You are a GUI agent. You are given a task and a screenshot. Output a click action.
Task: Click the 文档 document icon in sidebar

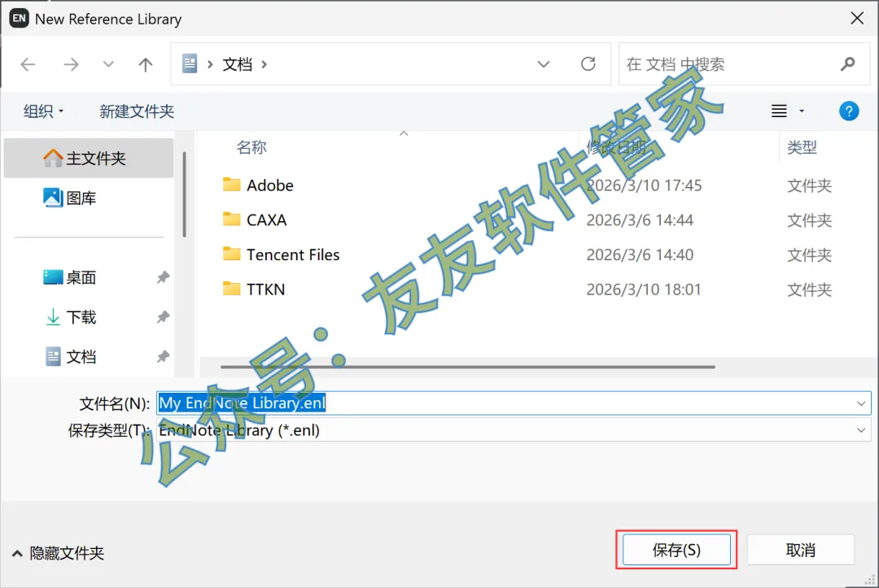(x=53, y=357)
